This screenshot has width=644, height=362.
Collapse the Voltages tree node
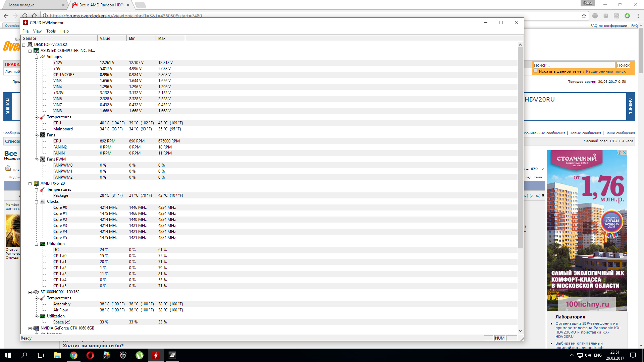click(x=36, y=57)
